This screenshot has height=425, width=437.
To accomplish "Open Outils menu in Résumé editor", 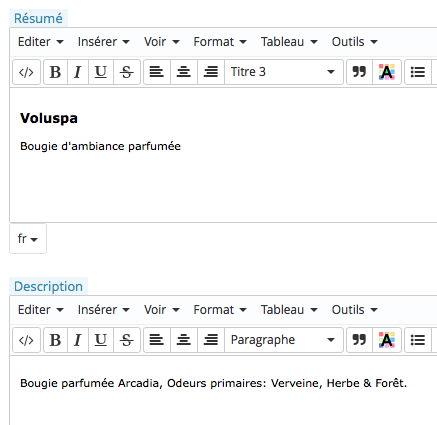I will 354,42.
